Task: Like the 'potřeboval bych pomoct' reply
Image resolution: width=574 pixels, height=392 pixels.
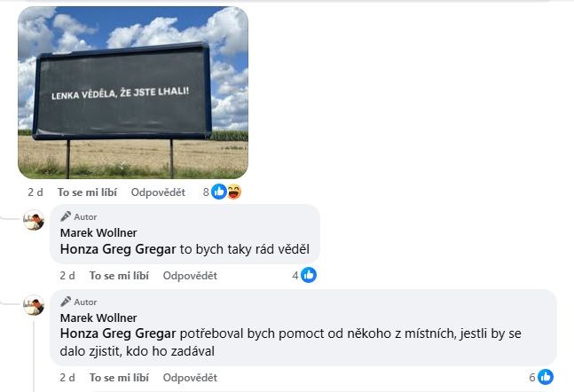Action: click(119, 378)
